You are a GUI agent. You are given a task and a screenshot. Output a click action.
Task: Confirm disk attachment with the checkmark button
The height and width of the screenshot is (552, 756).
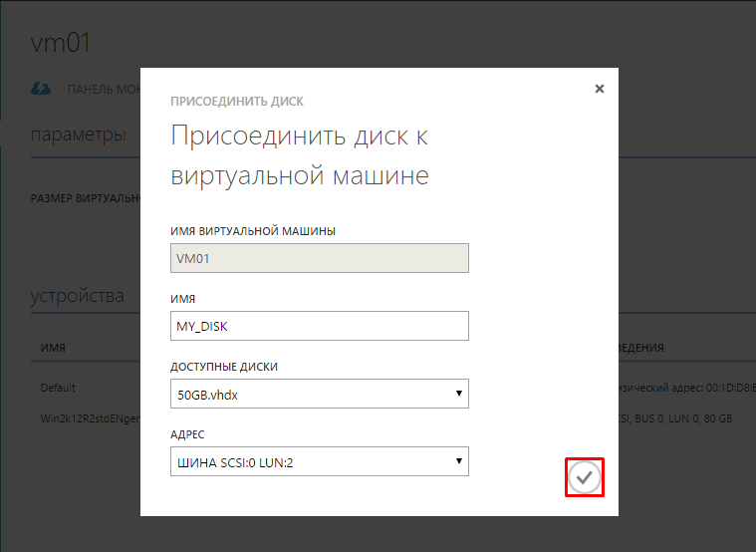click(x=586, y=479)
